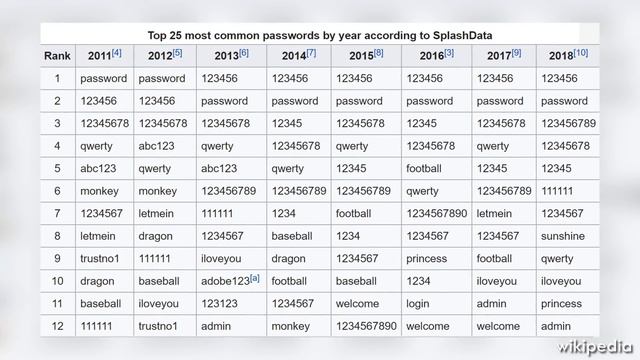Open citation [10] beside 2018
Screen dimensions: 640x360
pyautogui.click(x=580, y=53)
